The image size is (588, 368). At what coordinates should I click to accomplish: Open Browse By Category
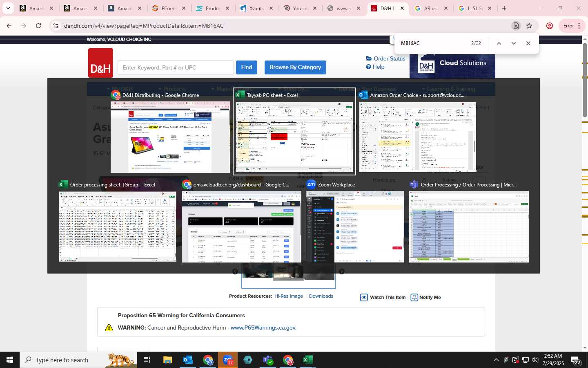click(x=295, y=67)
